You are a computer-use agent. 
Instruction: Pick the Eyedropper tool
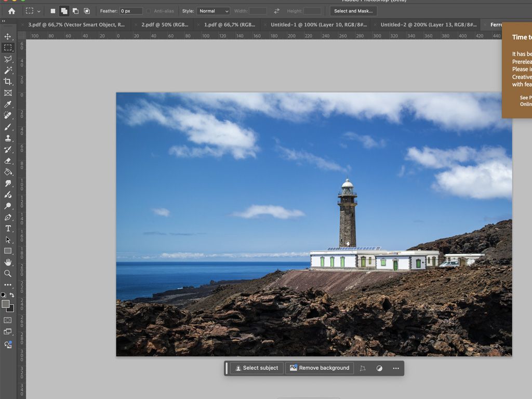tap(8, 104)
